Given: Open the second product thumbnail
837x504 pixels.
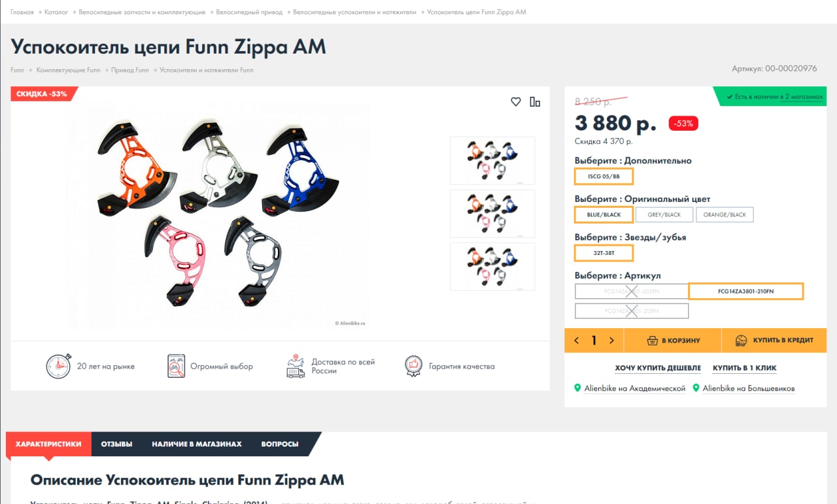Looking at the screenshot, I should tap(492, 213).
